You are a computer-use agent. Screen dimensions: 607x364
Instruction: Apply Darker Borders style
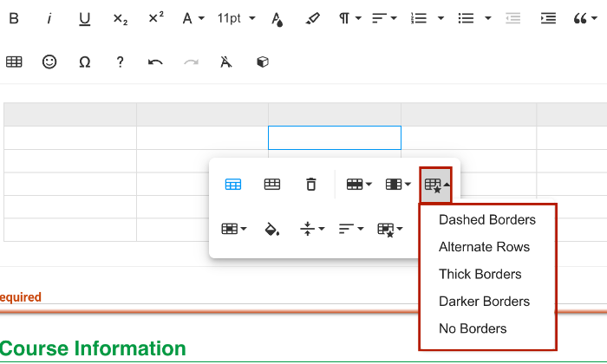click(x=484, y=302)
